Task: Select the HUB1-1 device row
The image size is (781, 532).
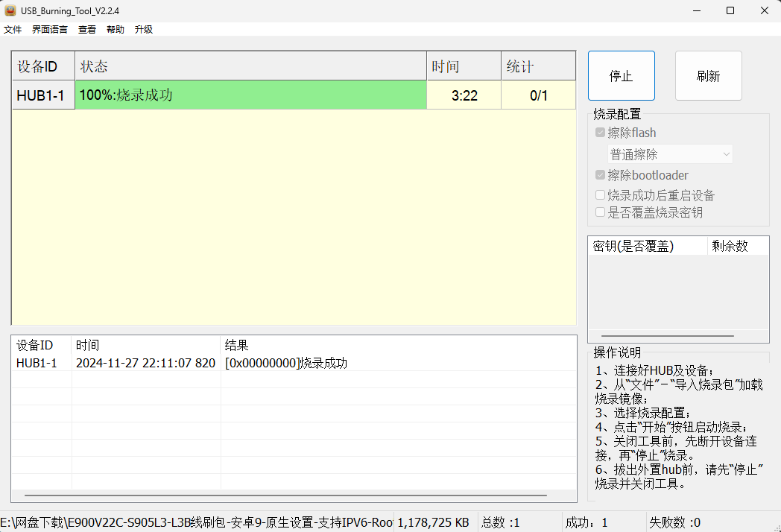Action: [x=42, y=95]
